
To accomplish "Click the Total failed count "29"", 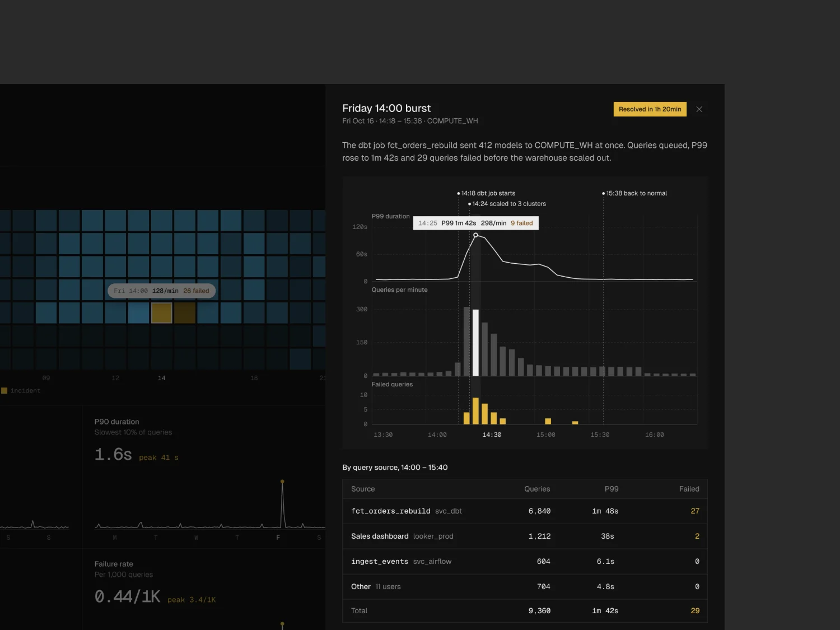I will click(695, 611).
